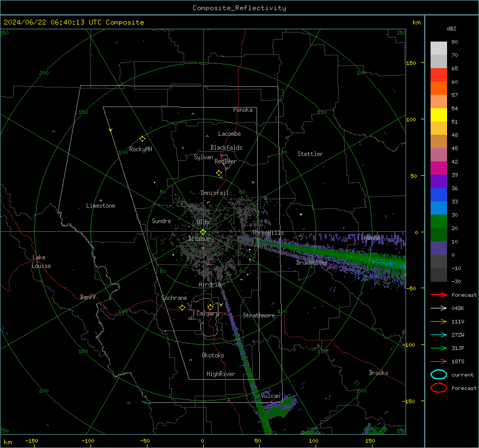The width and height of the screenshot is (479, 448).
Task: Click the Stettler city label
Action: coord(310,154)
